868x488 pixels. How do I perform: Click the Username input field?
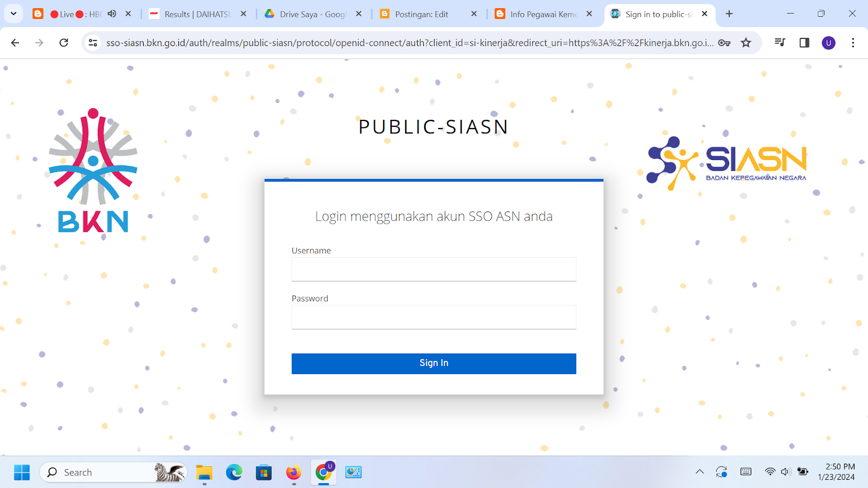(433, 269)
